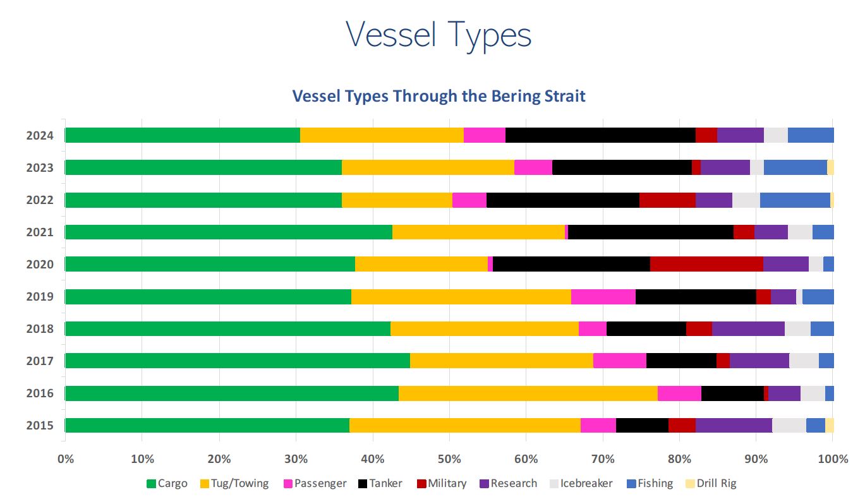Click the 2016 yellow Tug/Towing bar segment
The image size is (865, 504).
point(528,393)
